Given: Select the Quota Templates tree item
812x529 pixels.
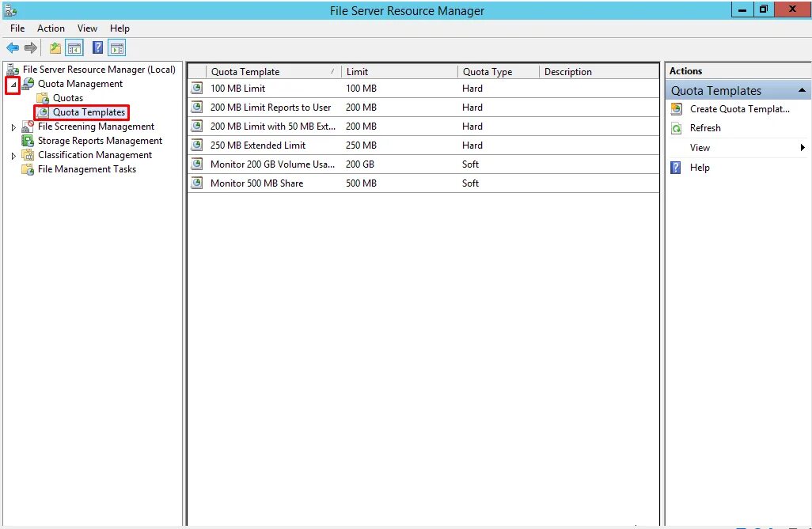Looking at the screenshot, I should tap(89, 112).
